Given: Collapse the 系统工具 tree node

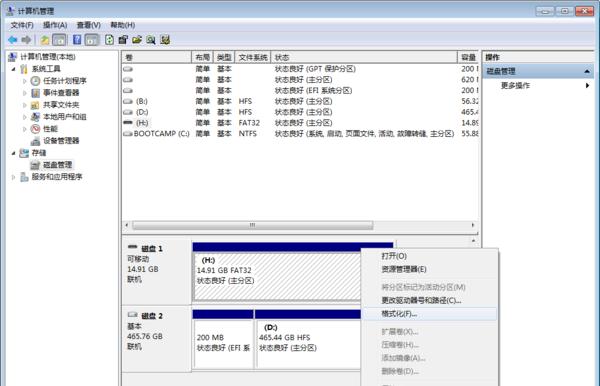Looking at the screenshot, I should tap(13, 69).
